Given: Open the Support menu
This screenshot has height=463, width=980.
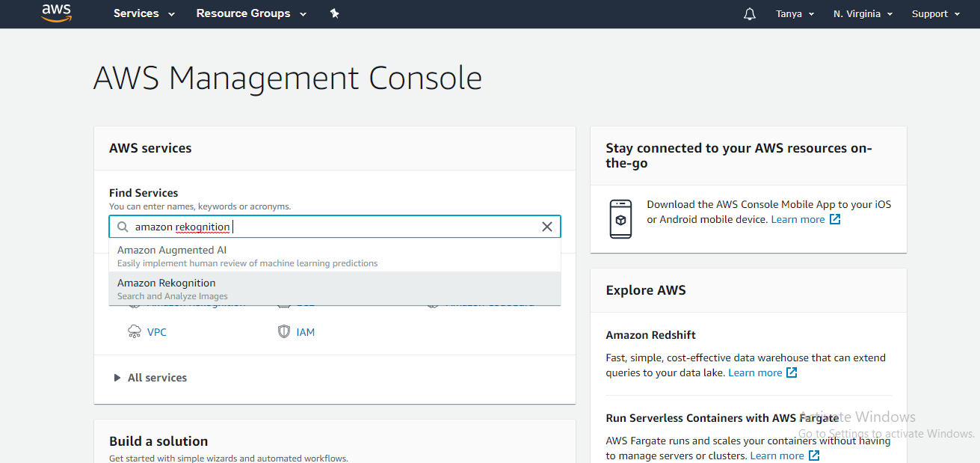Looking at the screenshot, I should 934,14.
